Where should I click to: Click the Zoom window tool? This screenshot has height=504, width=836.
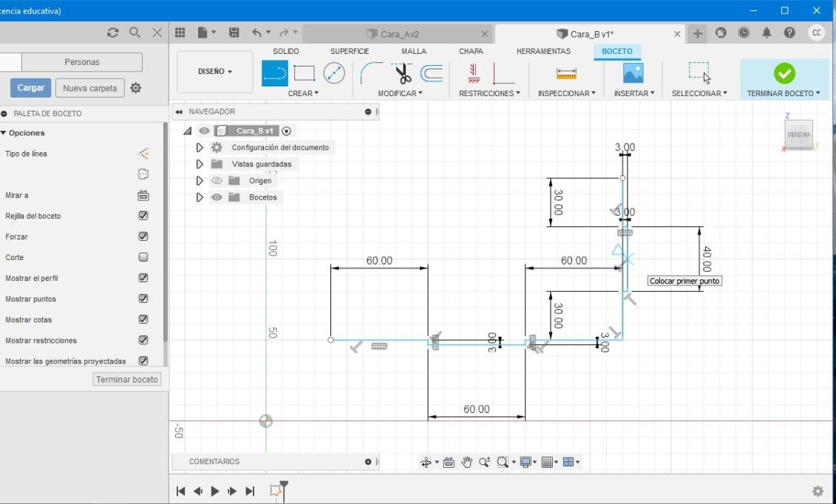[x=502, y=462]
